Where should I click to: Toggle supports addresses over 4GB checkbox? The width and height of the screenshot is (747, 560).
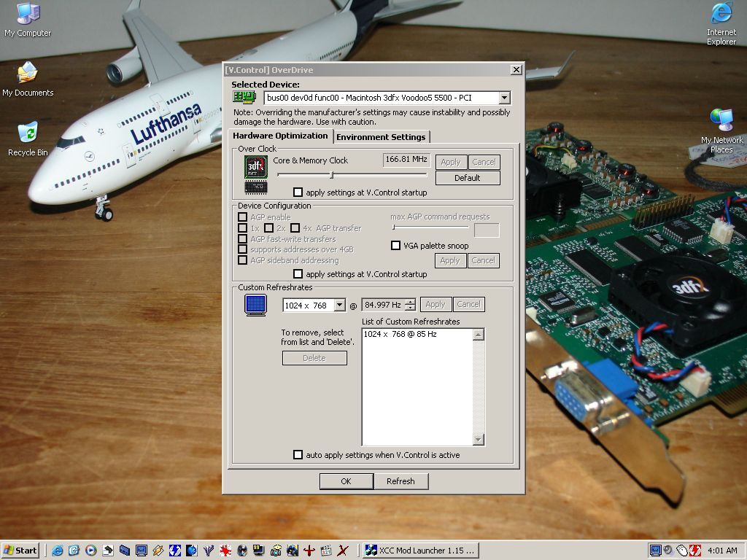(242, 249)
